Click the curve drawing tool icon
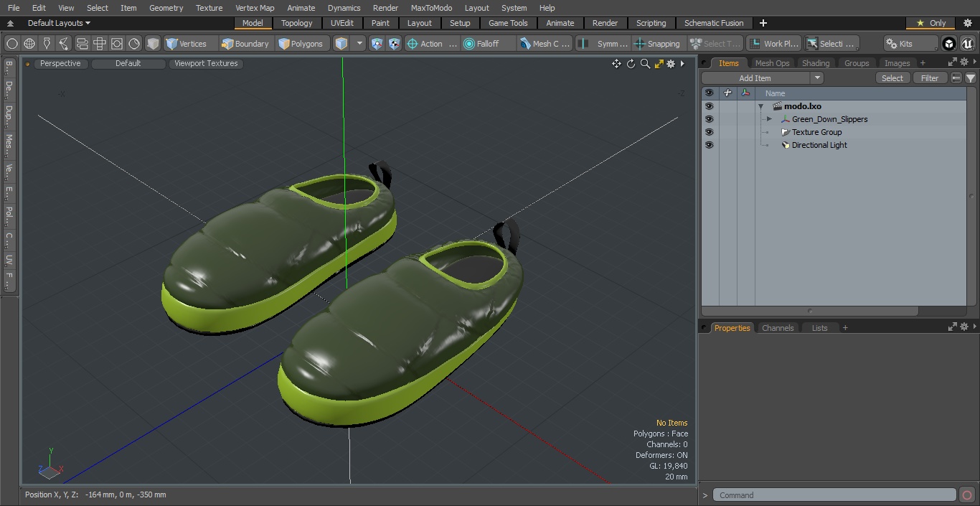The width and height of the screenshot is (980, 506). (64, 44)
